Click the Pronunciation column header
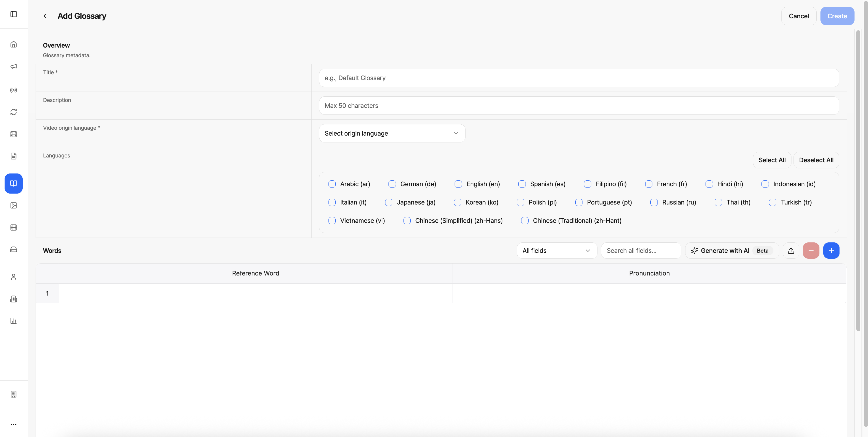 coord(649,273)
